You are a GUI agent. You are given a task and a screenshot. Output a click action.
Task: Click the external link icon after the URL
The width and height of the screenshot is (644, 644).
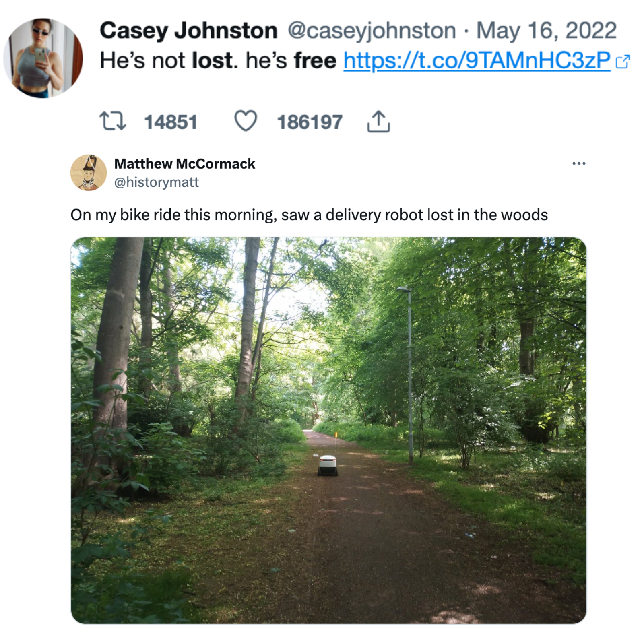(623, 62)
